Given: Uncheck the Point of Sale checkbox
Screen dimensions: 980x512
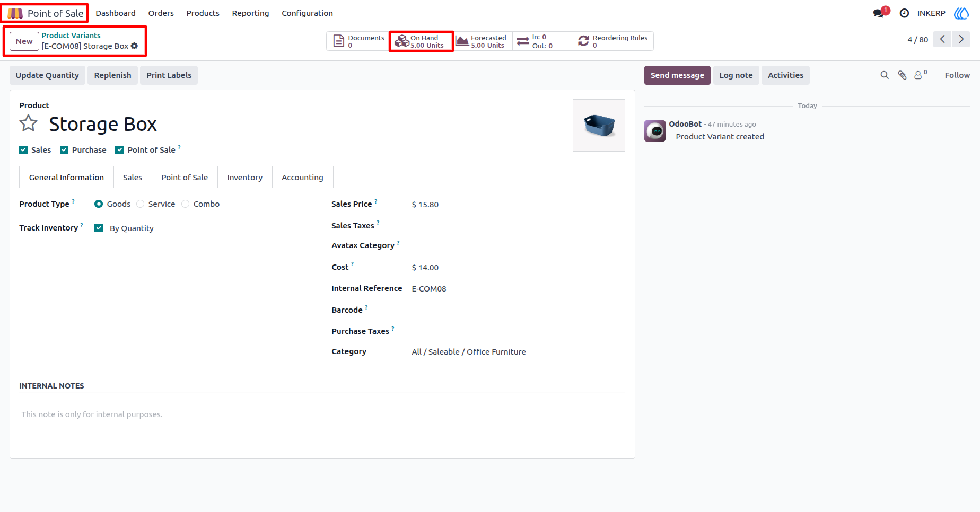Looking at the screenshot, I should [x=119, y=150].
